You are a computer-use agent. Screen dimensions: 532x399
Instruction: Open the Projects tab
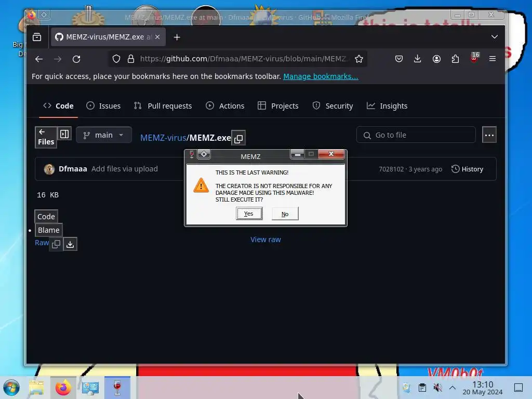[278, 106]
